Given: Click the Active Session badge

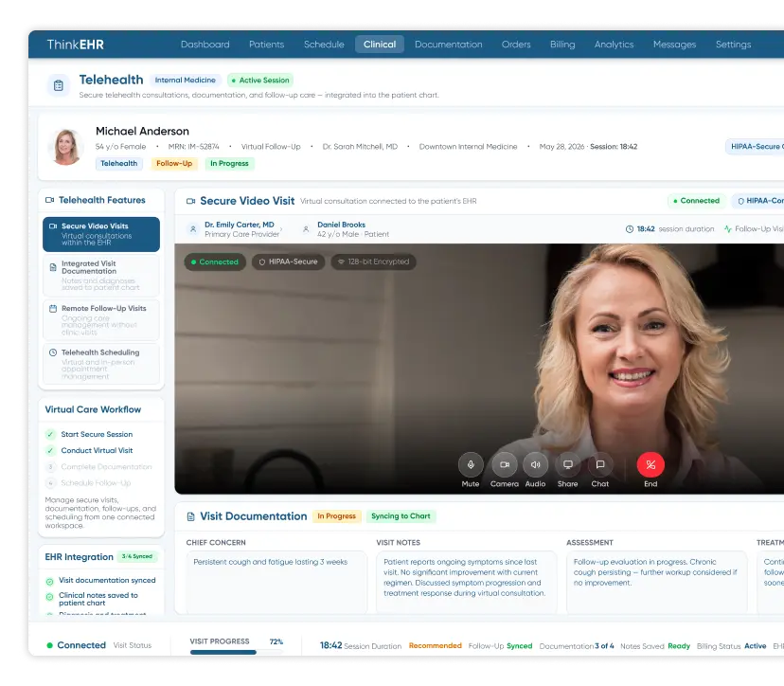Looking at the screenshot, I should (260, 80).
